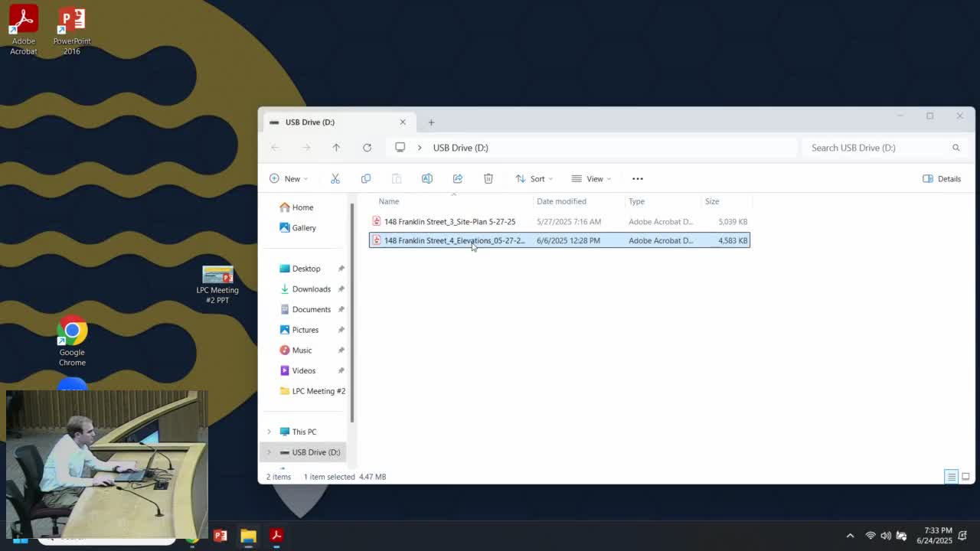Click the Share icon in toolbar
Viewport: 980px width, 551px height.
[x=457, y=178]
